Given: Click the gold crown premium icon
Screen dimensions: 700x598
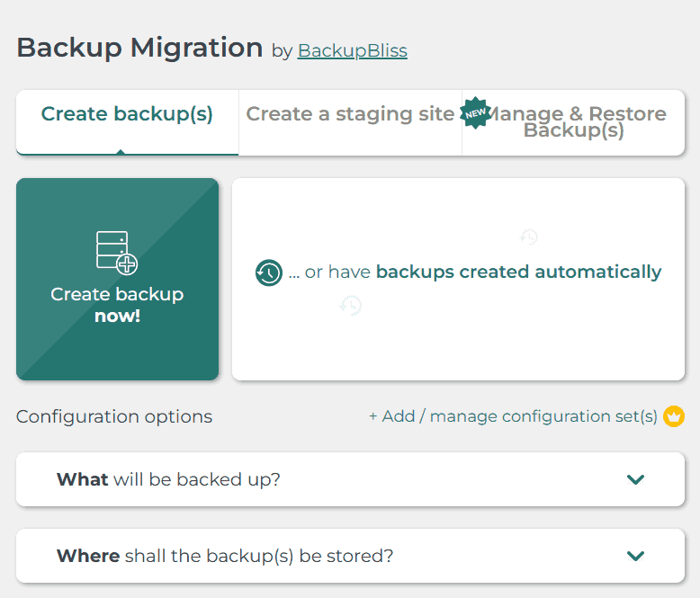Looking at the screenshot, I should pos(674,416).
